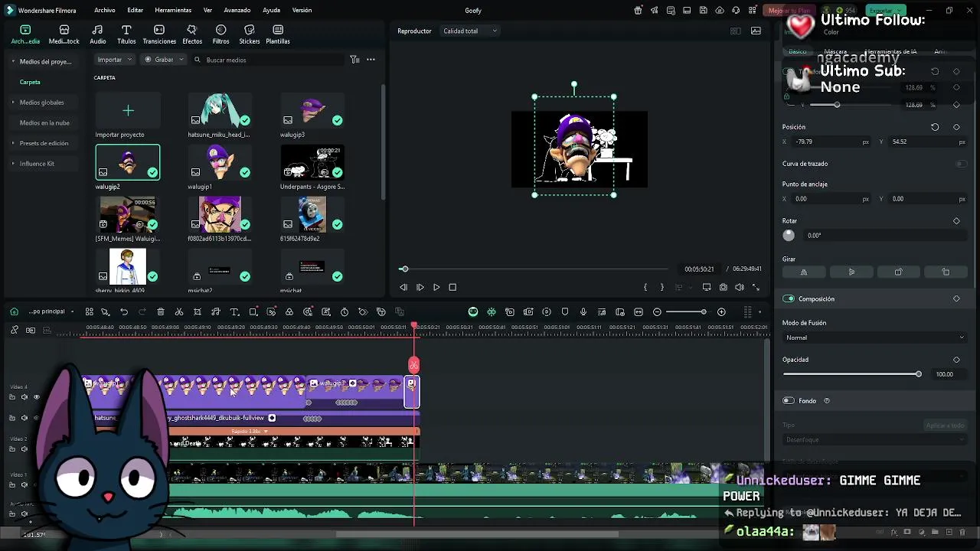Toggle the Curva de trazado switch

tap(961, 164)
